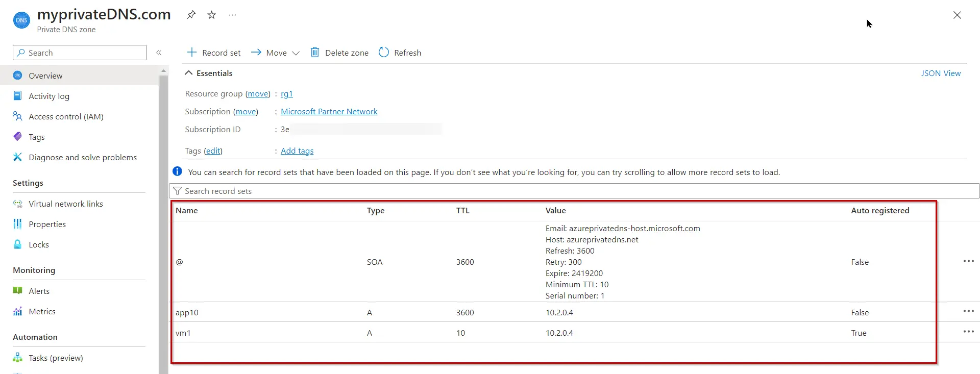Click the Delete zone trash icon
The height and width of the screenshot is (374, 980).
coord(315,53)
